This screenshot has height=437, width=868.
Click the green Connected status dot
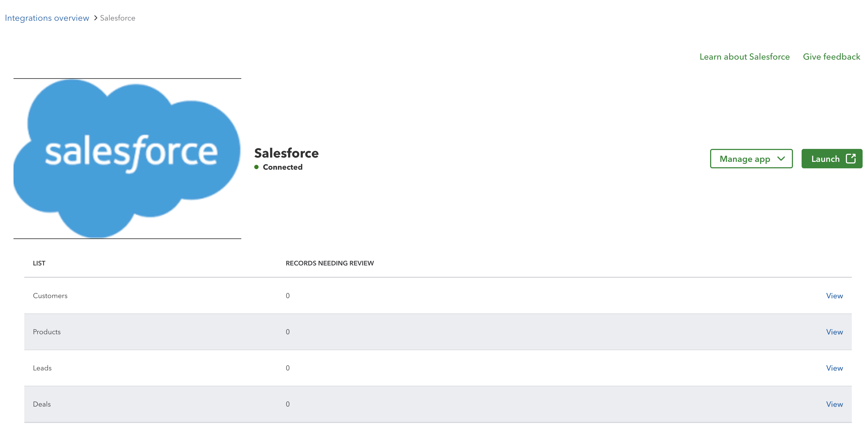(x=256, y=167)
